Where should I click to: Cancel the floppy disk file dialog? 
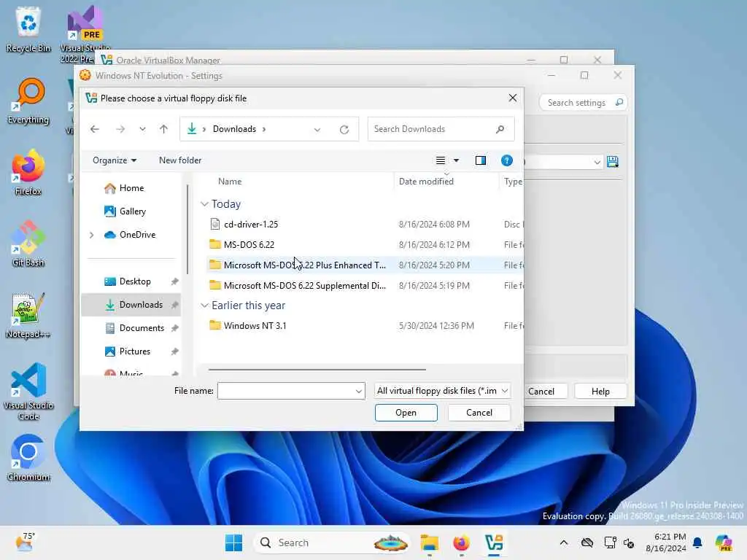[479, 413]
